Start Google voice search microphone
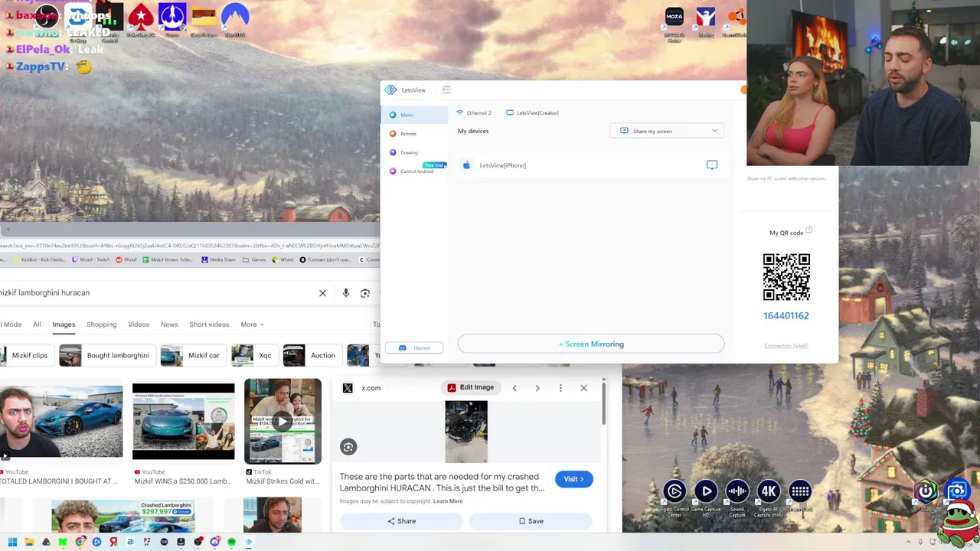 point(346,293)
